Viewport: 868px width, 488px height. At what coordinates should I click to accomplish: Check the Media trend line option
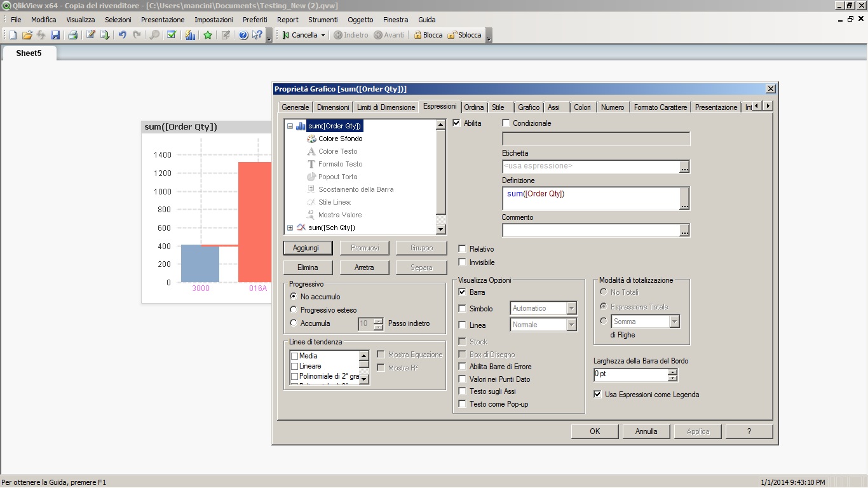click(294, 356)
